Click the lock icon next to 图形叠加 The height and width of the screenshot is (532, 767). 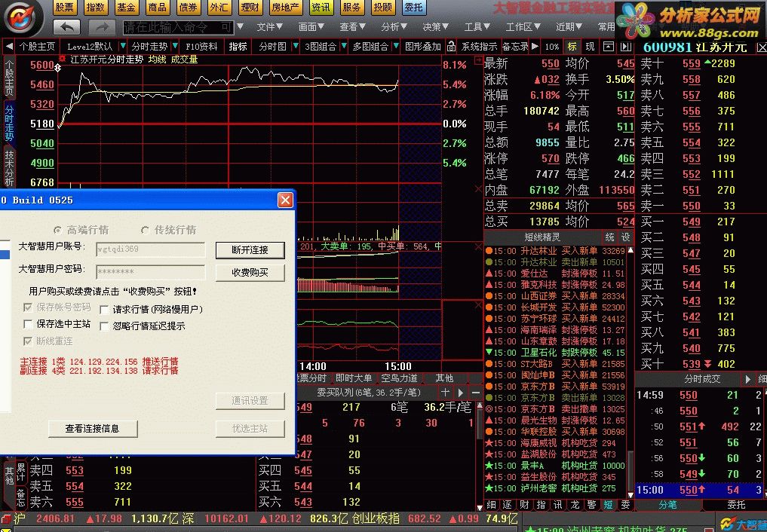click(451, 47)
